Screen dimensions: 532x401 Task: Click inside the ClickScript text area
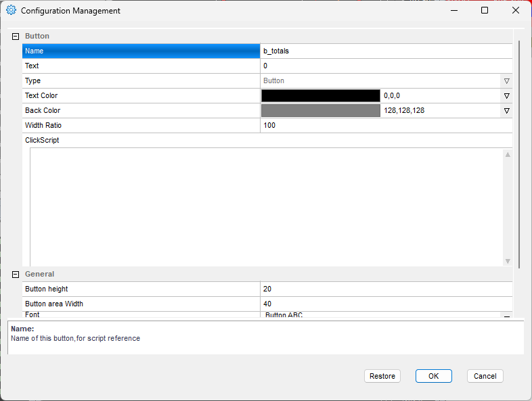(x=267, y=207)
